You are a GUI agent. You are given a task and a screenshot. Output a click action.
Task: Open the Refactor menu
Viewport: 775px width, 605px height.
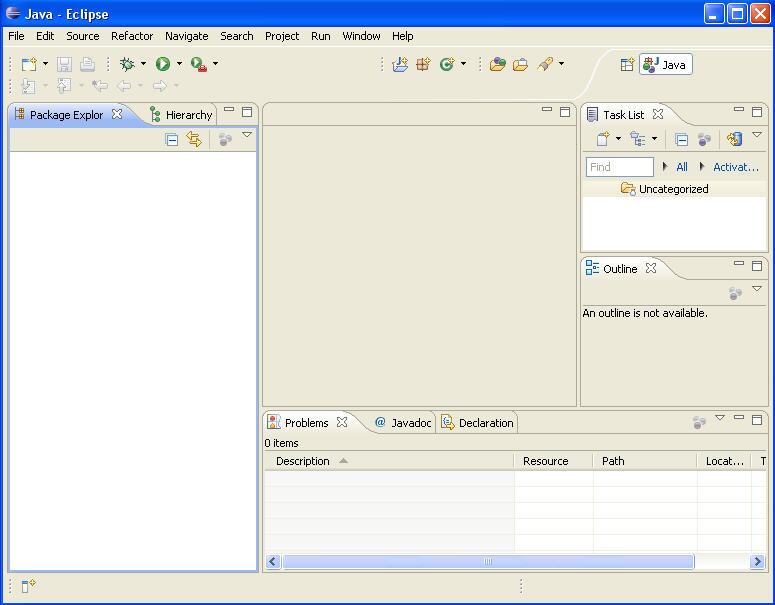132,36
